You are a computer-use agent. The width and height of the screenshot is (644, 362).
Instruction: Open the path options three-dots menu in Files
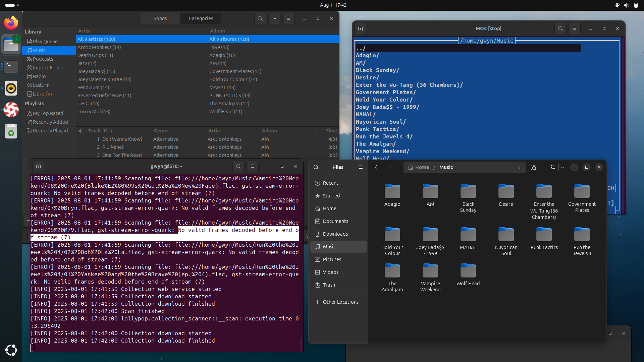coord(520,167)
